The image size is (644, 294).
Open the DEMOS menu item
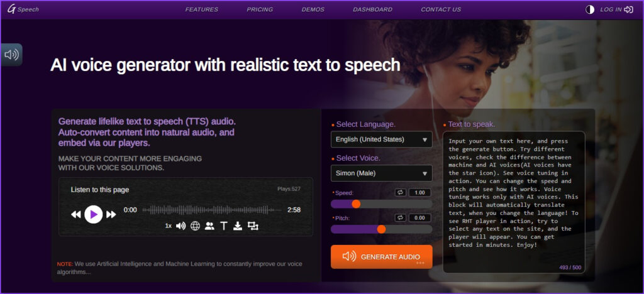313,9
